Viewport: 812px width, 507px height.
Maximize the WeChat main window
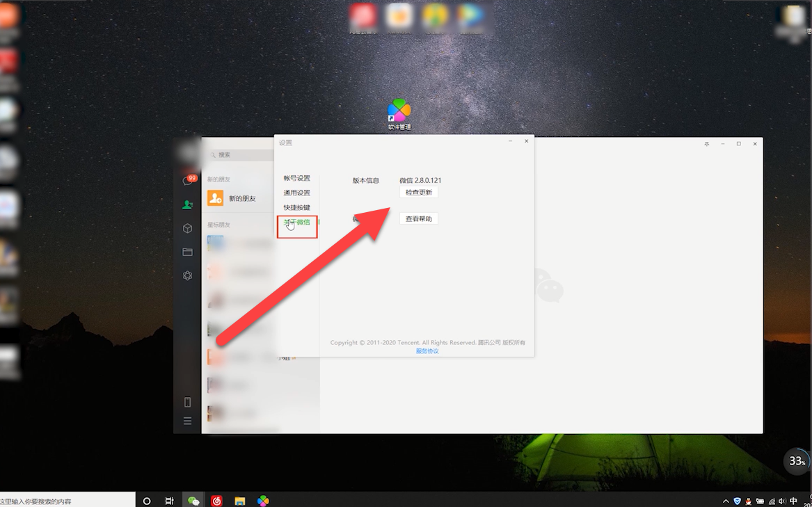(739, 144)
